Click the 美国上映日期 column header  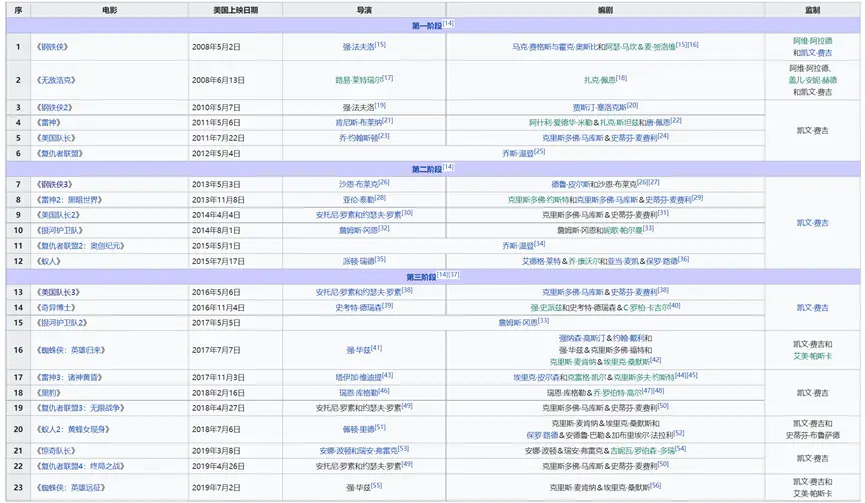pyautogui.click(x=236, y=10)
